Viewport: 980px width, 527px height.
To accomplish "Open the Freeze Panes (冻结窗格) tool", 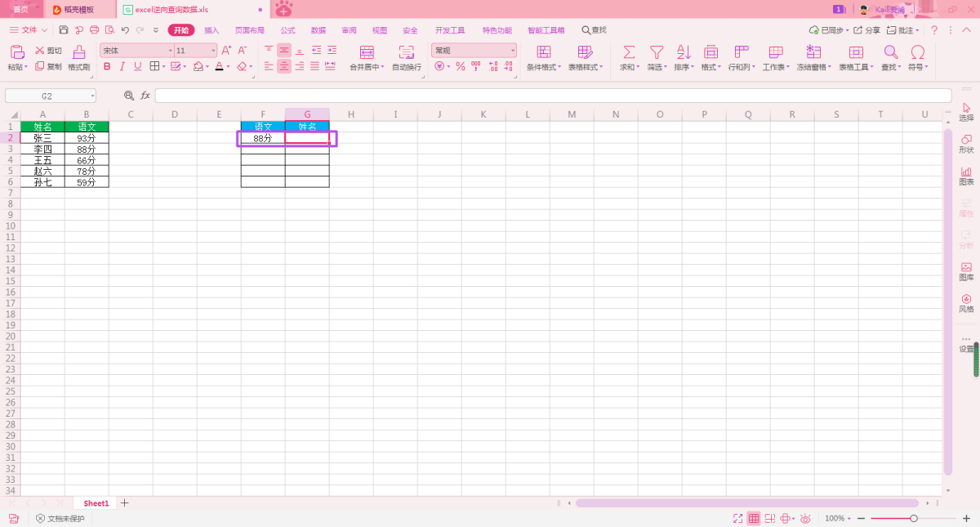I will tap(814, 52).
